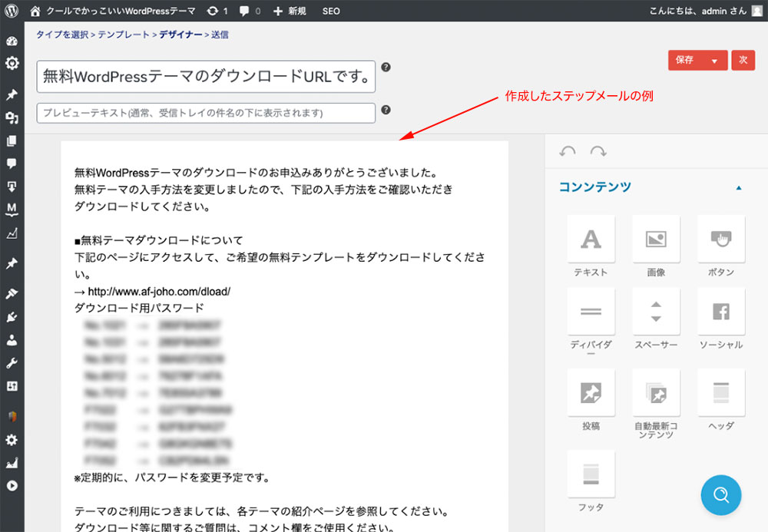Click the preview text input field
Screen dimensions: 768x532
coord(206,113)
